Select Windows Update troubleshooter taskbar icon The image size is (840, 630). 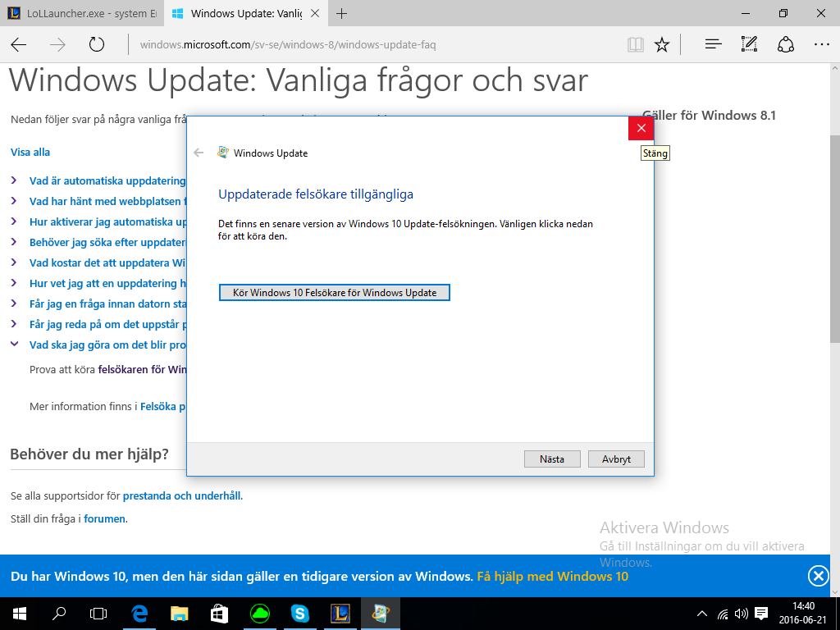pyautogui.click(x=381, y=614)
